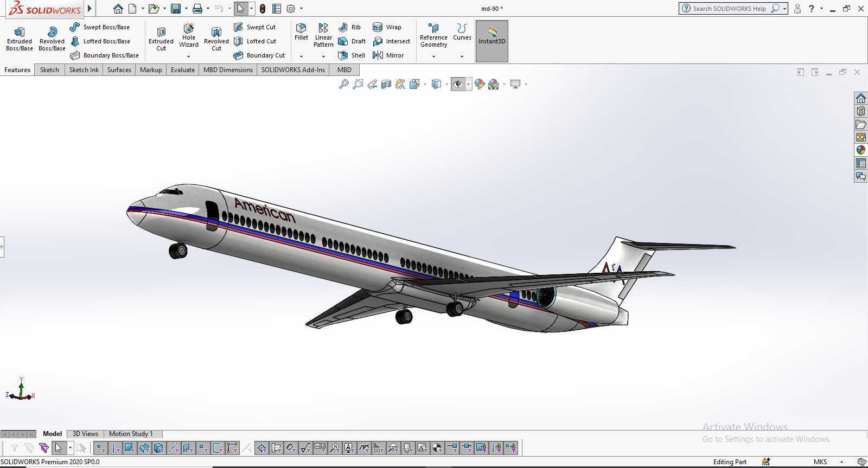Select the Mirror feature
The height and width of the screenshot is (468, 868).
click(x=388, y=55)
